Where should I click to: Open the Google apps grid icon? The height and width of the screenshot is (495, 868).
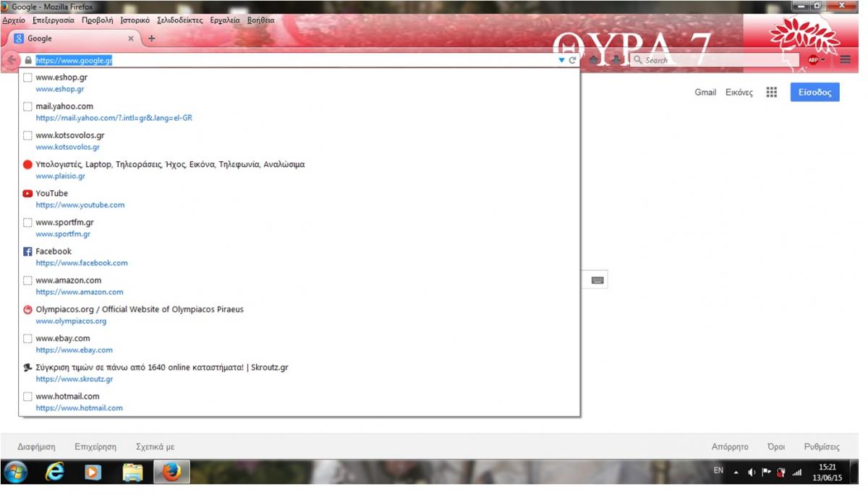tap(772, 92)
